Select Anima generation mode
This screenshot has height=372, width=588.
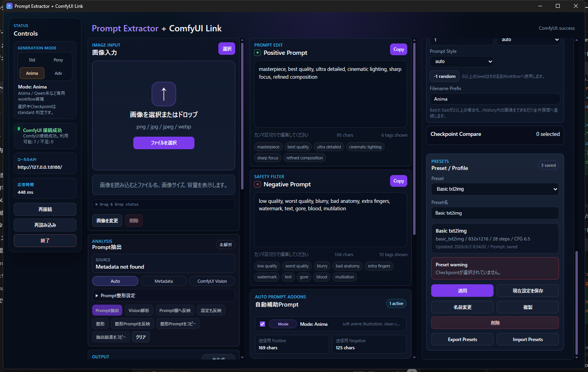click(x=32, y=73)
